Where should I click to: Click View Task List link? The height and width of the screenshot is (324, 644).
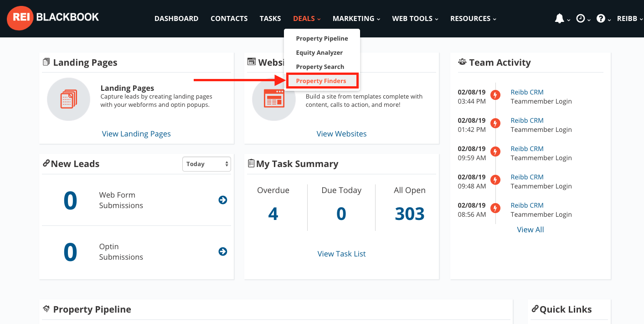(x=342, y=254)
